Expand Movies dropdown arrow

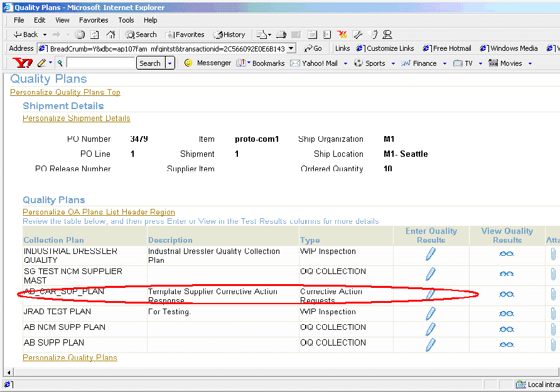pos(530,63)
